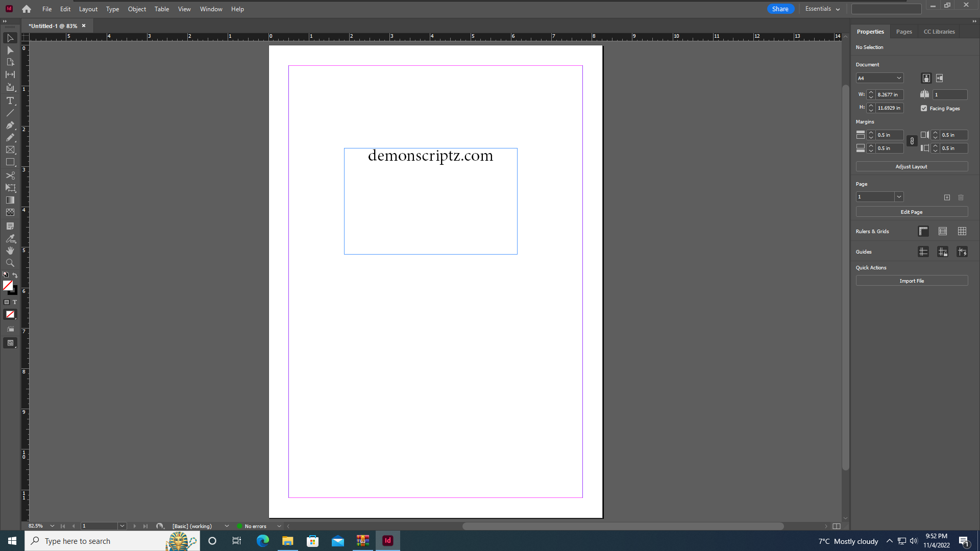The width and height of the screenshot is (980, 551).
Task: Select the Type tool
Action: click(10, 101)
